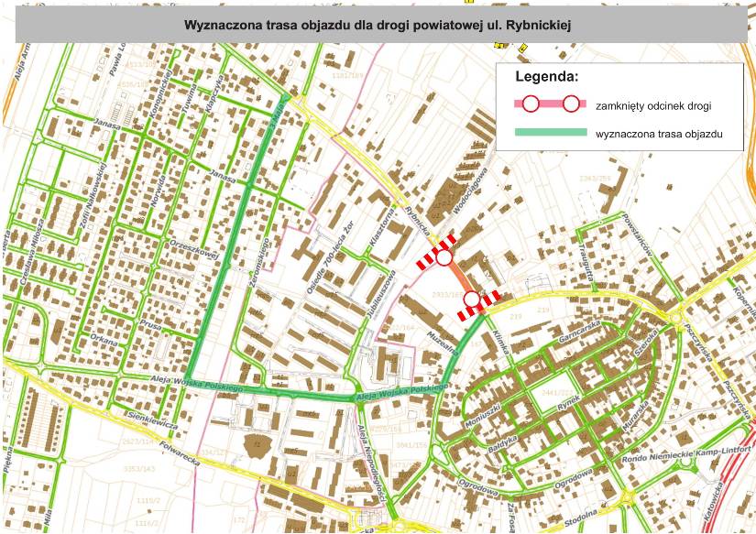Click the southern road closure circle near Klimka
Image resolution: width=756 pixels, height=534 pixels.
click(x=471, y=299)
